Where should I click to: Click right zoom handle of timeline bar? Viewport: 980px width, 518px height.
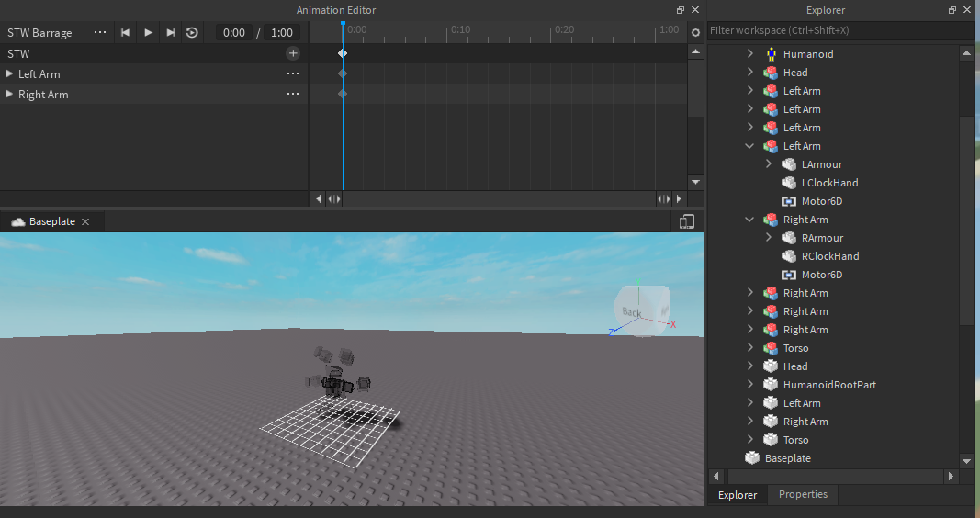point(663,198)
